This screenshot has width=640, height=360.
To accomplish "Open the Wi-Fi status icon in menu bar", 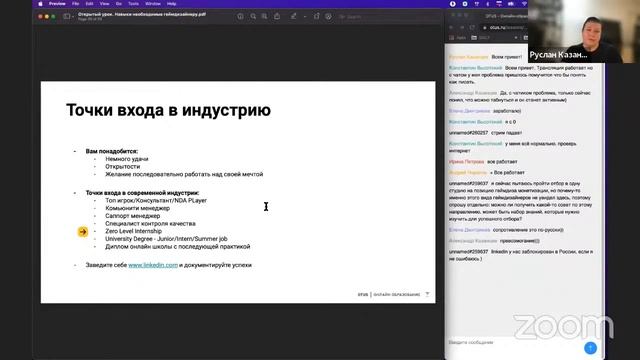I will point(524,4).
